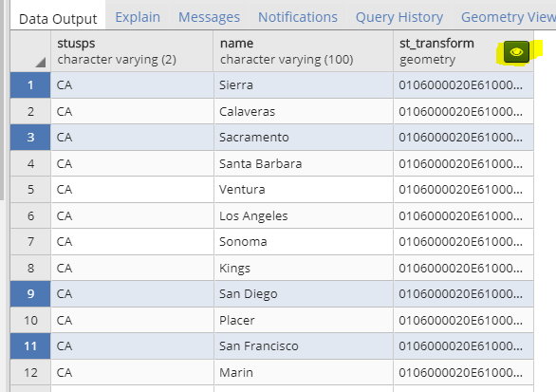The image size is (556, 392).
Task: Select all rows via corner triangle
Action: (41, 63)
